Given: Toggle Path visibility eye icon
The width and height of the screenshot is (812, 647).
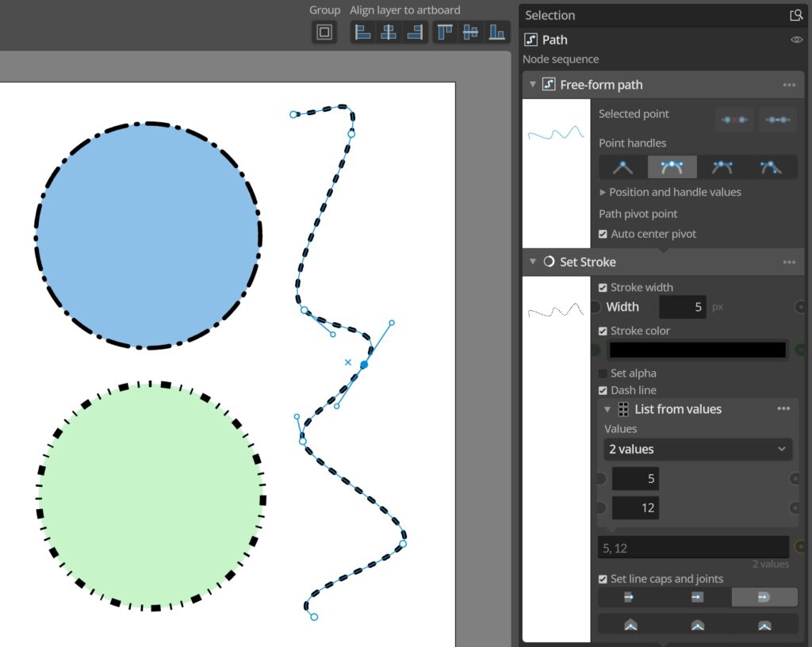Looking at the screenshot, I should point(796,40).
